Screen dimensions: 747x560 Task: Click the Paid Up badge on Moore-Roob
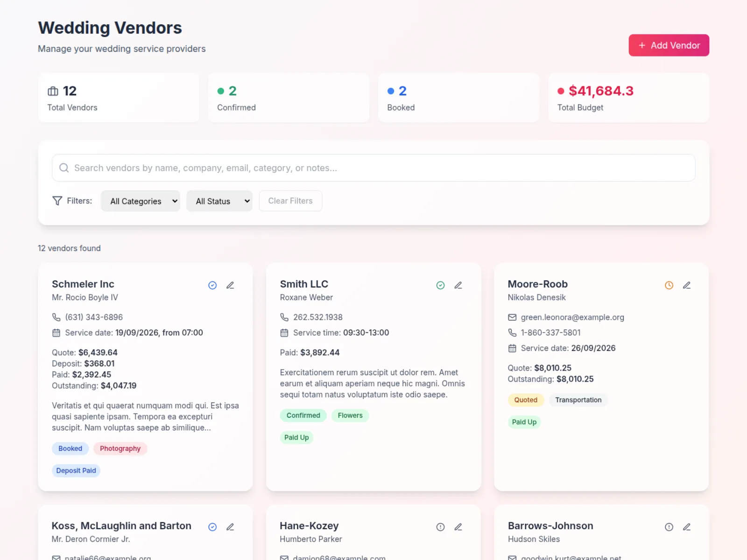(524, 422)
